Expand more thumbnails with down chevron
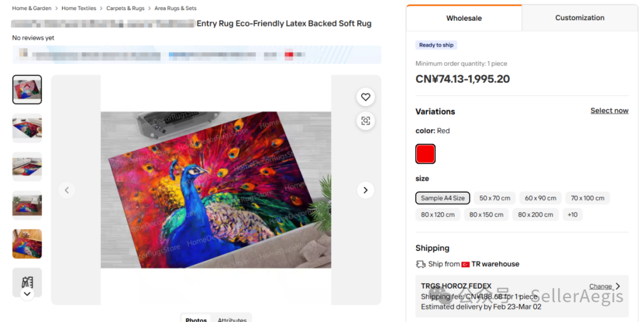Image resolution: width=644 pixels, height=322 pixels. click(x=27, y=293)
